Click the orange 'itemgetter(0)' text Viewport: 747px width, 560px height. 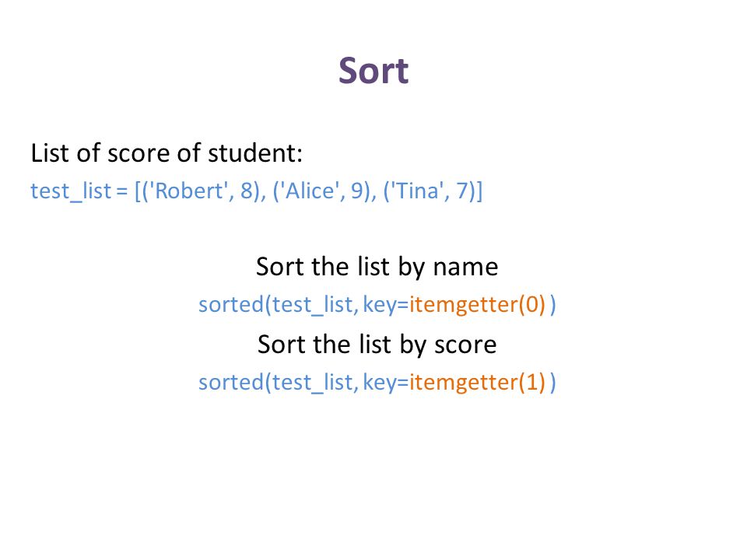point(477,305)
